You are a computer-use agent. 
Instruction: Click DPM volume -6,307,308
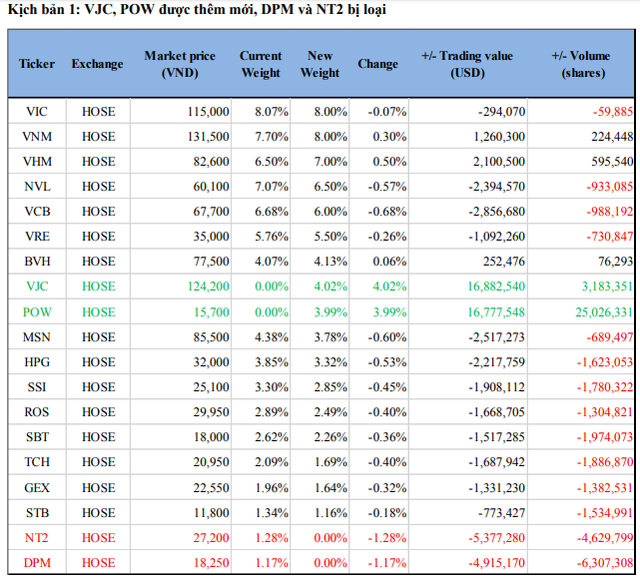(605, 563)
